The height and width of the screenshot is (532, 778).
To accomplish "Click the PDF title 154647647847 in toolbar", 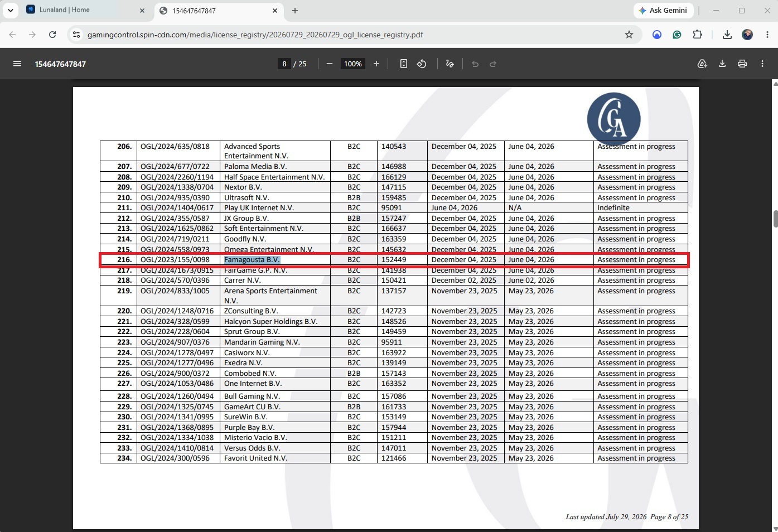I will (60, 64).
